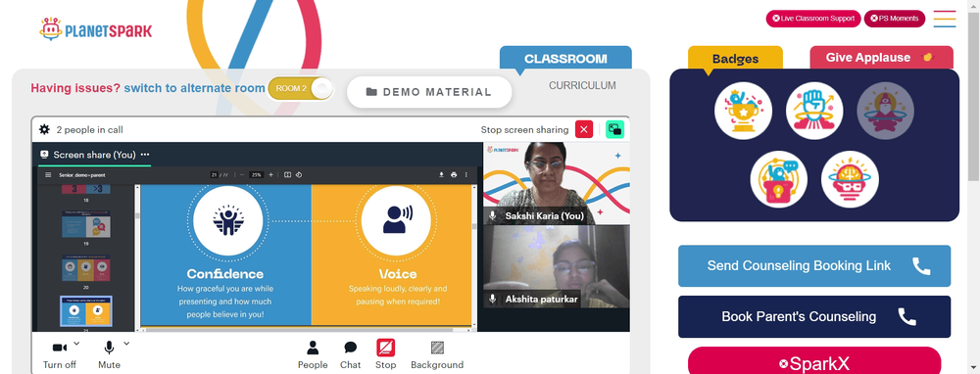
Task: Open Give Applause tab
Action: pos(881,58)
